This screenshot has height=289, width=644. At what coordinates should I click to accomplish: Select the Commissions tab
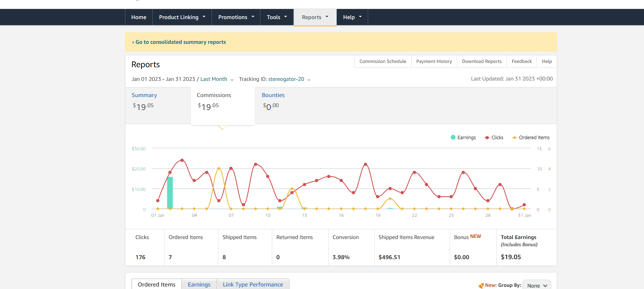point(223,106)
